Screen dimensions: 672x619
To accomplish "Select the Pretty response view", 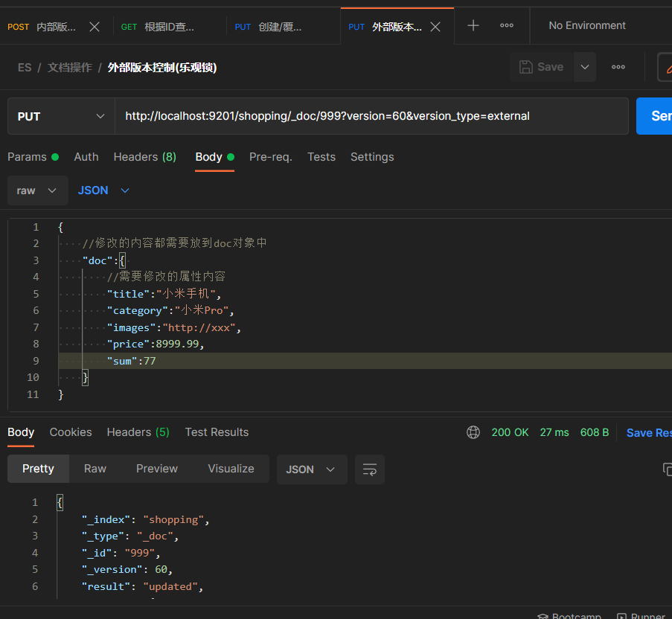I will 38,469.
